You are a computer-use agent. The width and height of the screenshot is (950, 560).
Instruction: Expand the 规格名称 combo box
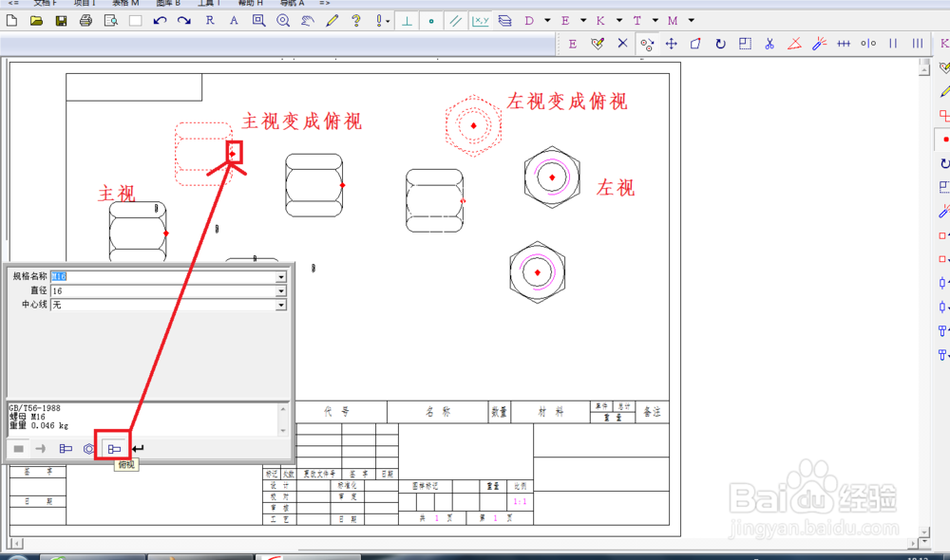coord(281,276)
